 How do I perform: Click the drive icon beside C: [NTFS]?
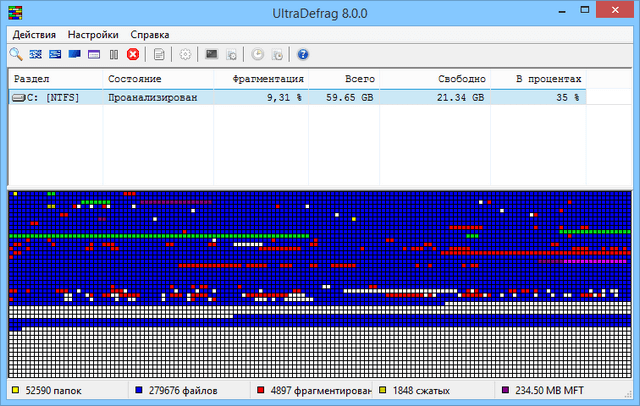point(18,98)
